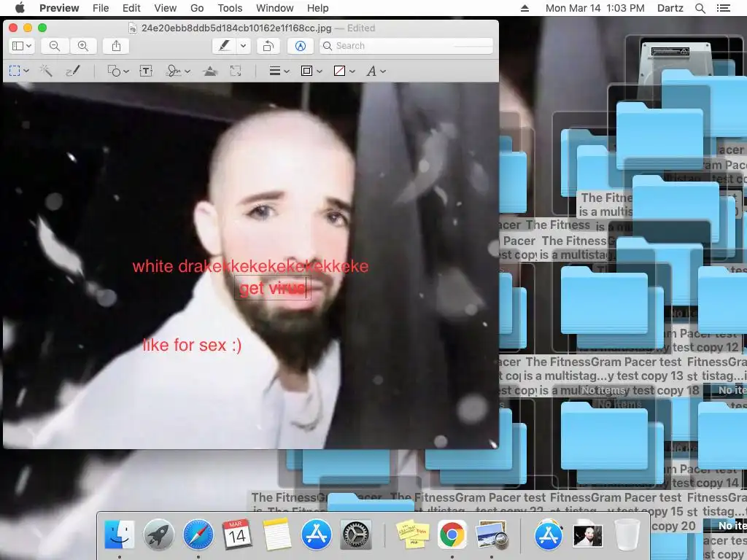The image size is (747, 560).
Task: Expand the Sign dropdown arrow
Action: click(187, 71)
